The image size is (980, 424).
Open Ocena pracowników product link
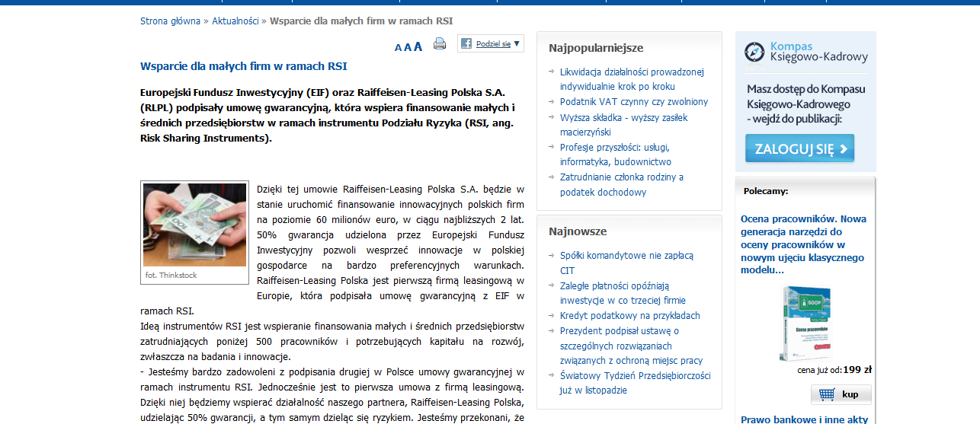(803, 244)
